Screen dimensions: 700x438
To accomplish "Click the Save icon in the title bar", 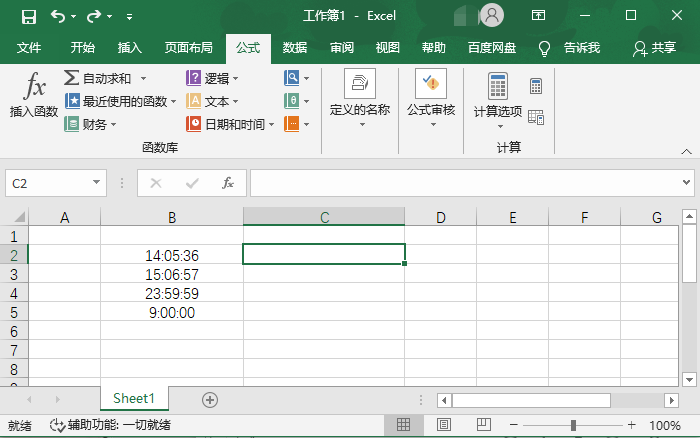I will pyautogui.click(x=28, y=16).
